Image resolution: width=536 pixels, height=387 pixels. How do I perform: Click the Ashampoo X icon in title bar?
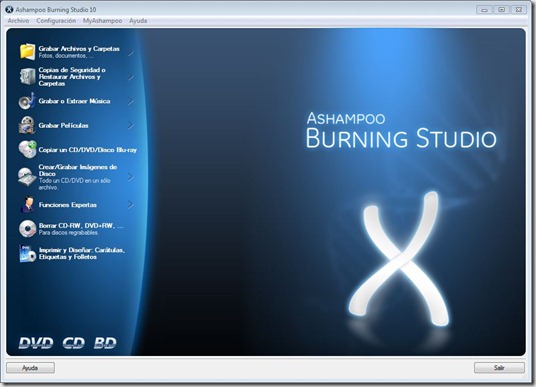point(9,9)
